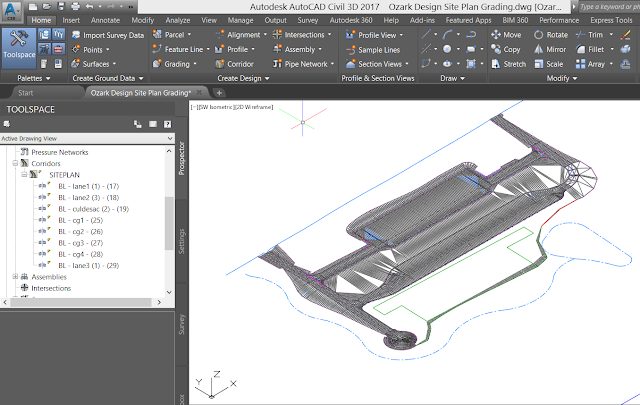The width and height of the screenshot is (640, 405).
Task: Open the Annotate ribbon tab
Action: coord(107,19)
